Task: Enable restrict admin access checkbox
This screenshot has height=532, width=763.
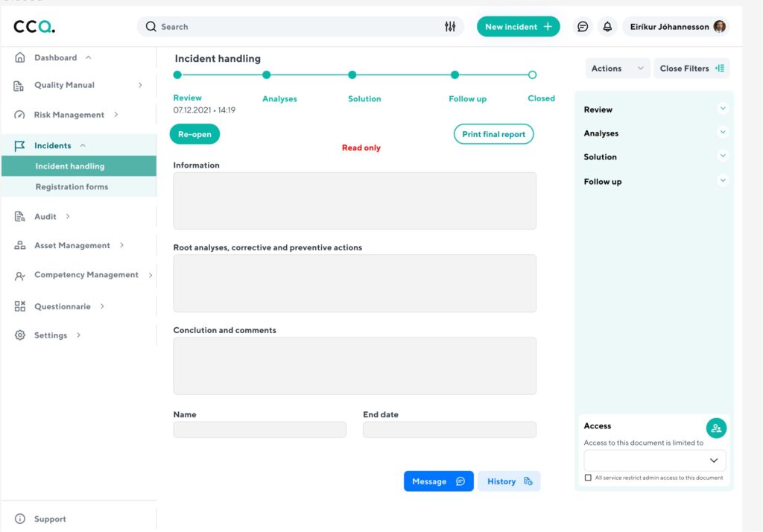Action: point(588,478)
